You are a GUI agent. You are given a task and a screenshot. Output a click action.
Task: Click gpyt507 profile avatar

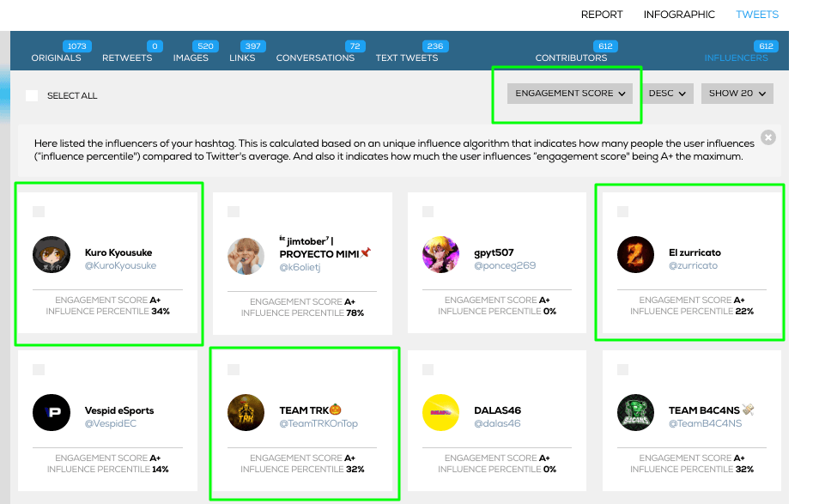point(441,255)
